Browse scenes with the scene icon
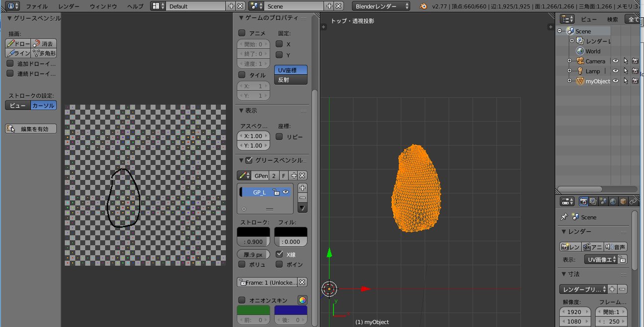 pos(257,6)
